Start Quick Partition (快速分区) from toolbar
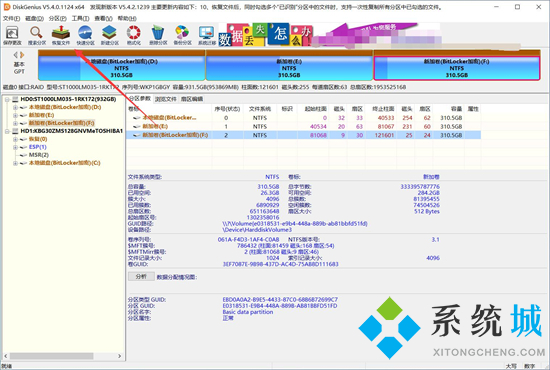 85,35
